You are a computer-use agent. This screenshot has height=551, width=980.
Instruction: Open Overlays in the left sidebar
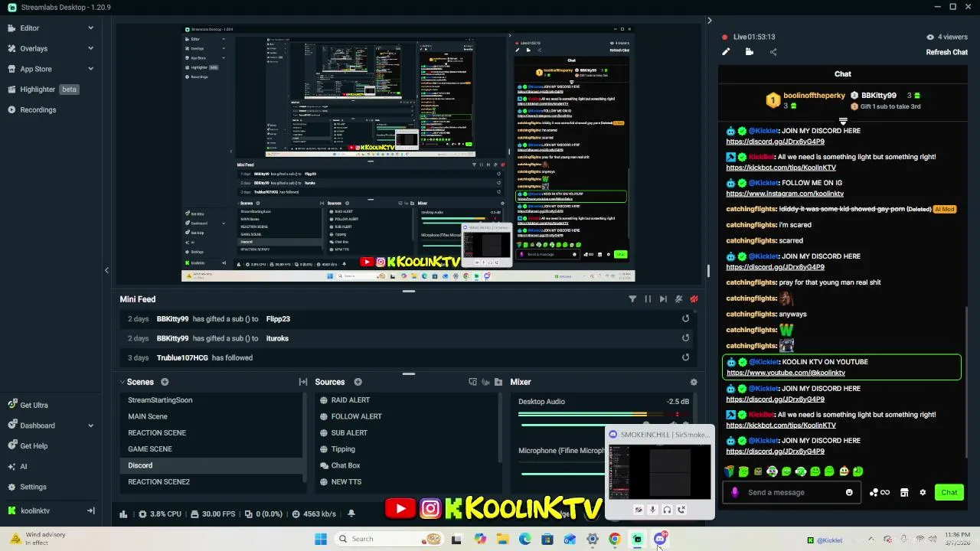point(34,48)
